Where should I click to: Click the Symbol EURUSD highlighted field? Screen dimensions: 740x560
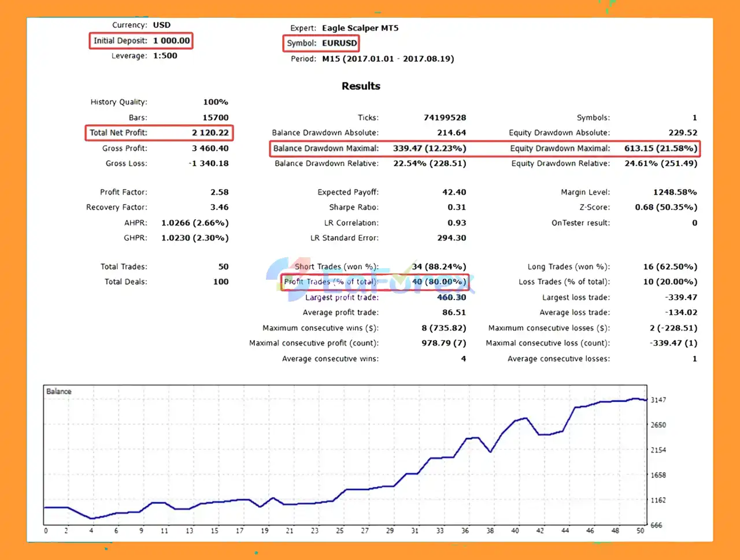(x=321, y=43)
